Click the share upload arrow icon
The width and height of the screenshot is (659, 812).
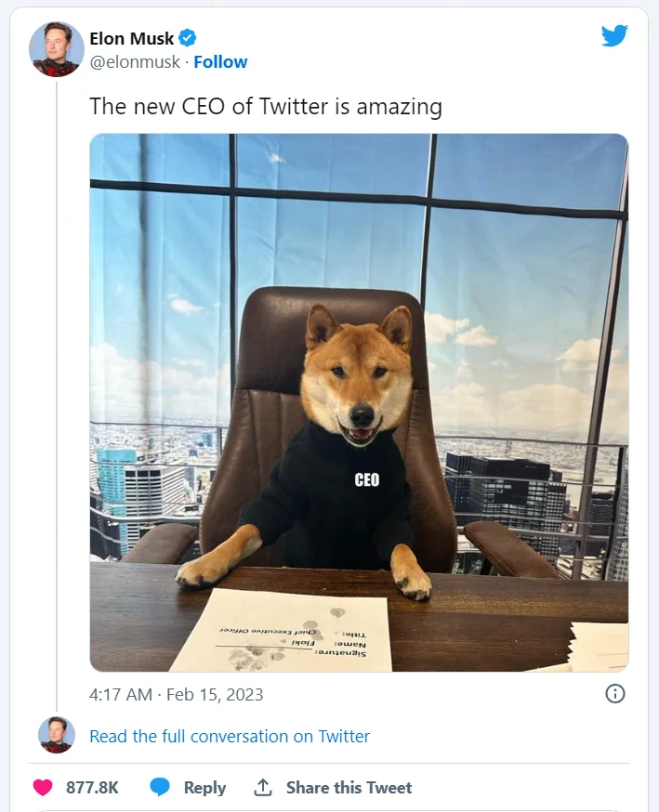click(x=263, y=787)
